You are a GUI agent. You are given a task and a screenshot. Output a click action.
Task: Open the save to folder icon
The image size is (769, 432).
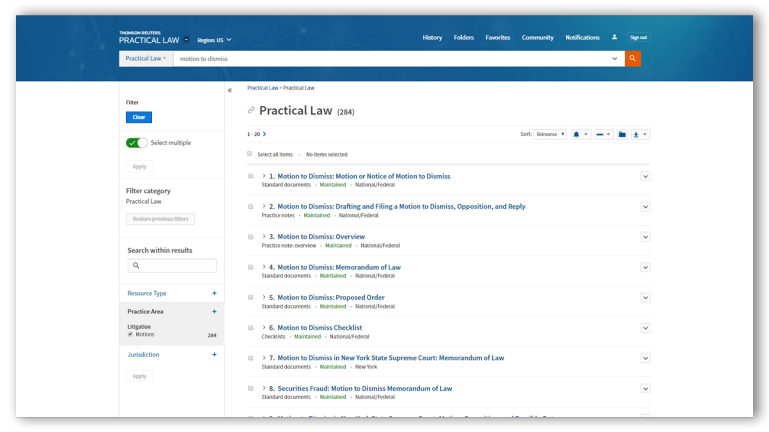[x=622, y=134]
